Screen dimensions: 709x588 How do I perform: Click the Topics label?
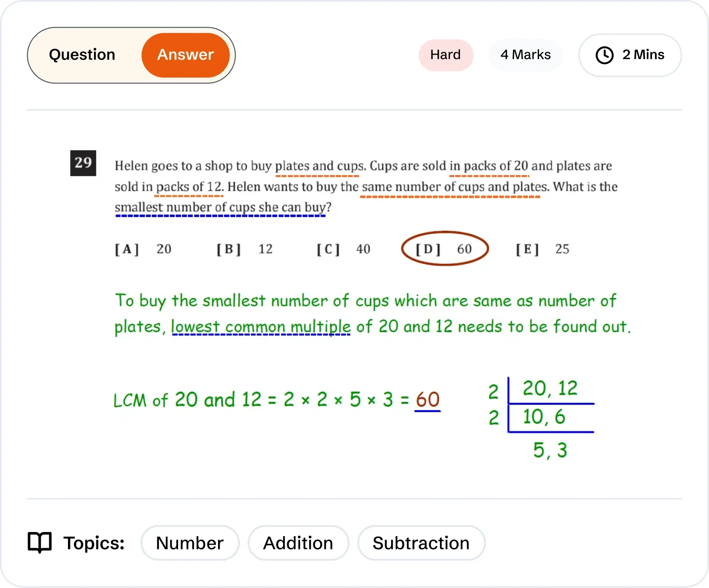[x=94, y=543]
